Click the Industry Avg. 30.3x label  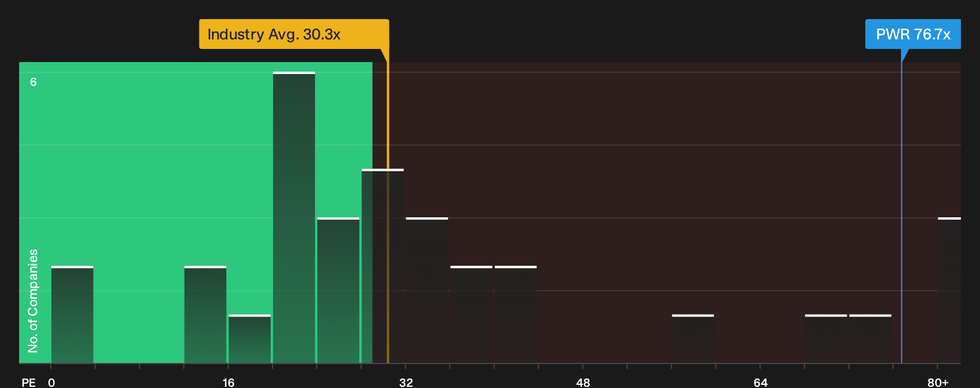tap(294, 34)
